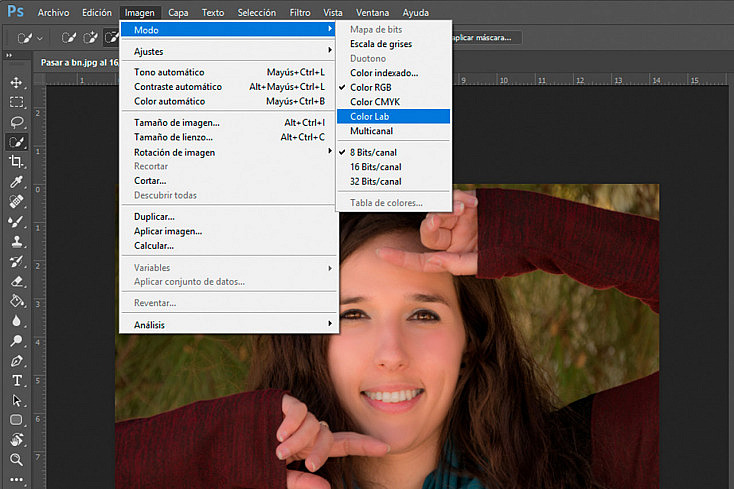The image size is (734, 489).
Task: Select 32 Bits/canal depth
Action: 393,182
